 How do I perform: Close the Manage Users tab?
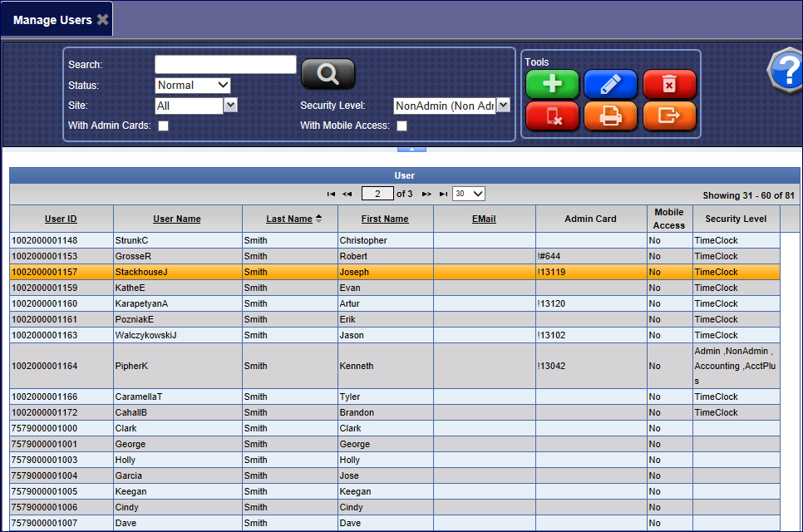tap(102, 20)
